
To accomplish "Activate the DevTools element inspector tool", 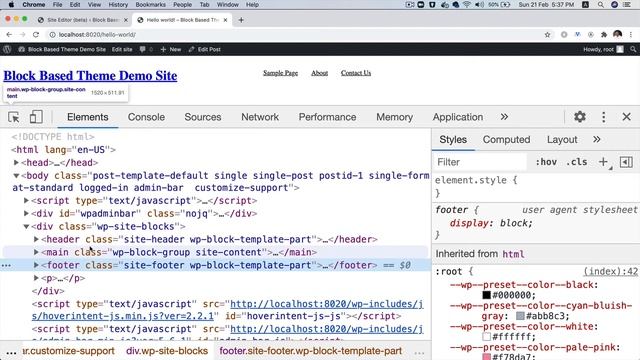I will tap(13, 117).
